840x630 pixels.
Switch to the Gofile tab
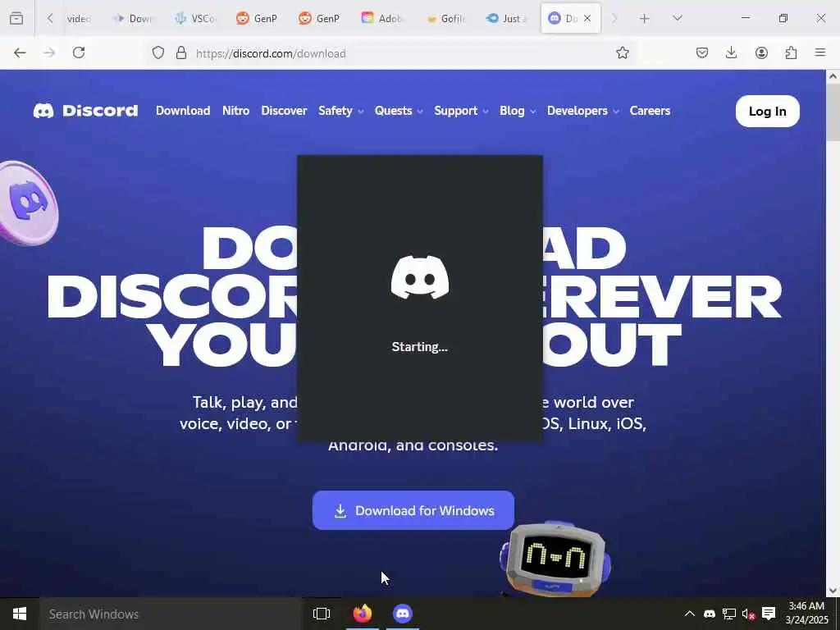click(445, 18)
